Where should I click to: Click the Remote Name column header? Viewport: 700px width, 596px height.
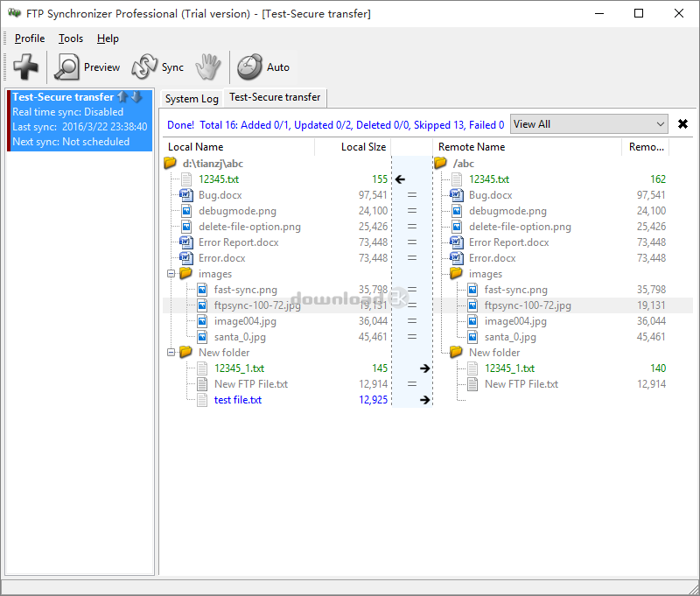[527, 147]
